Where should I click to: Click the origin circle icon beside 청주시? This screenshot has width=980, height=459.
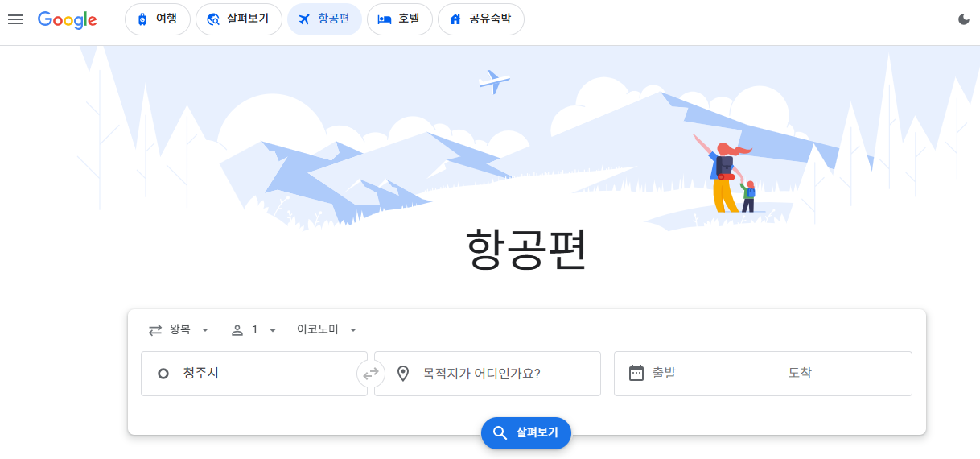163,374
